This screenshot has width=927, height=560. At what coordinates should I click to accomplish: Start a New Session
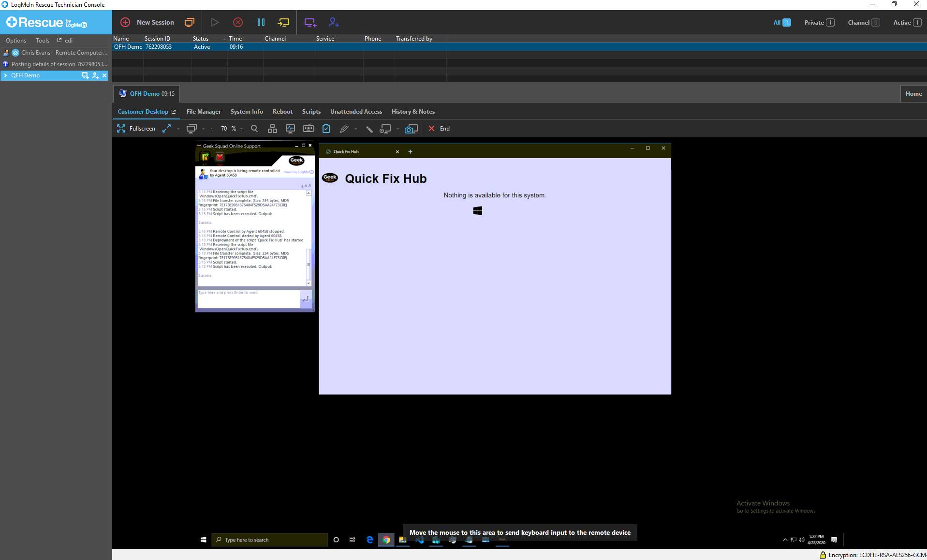pos(147,22)
